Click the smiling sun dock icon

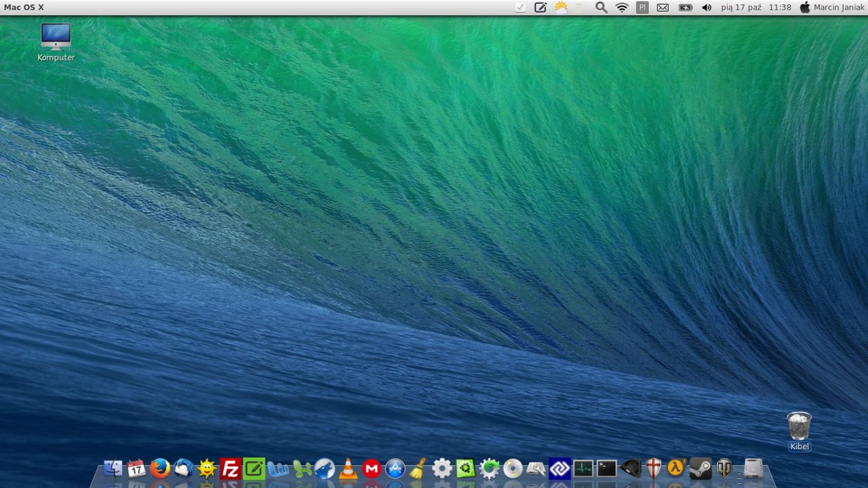click(207, 468)
